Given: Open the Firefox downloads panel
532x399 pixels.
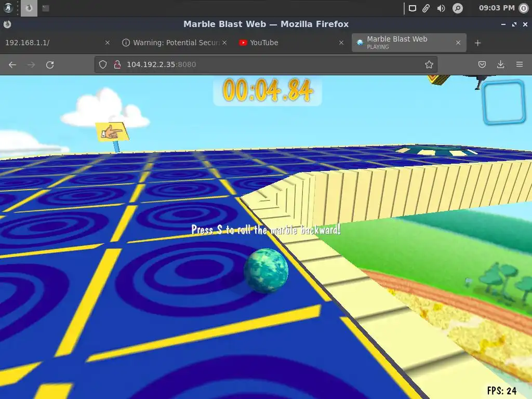Looking at the screenshot, I should [500, 64].
